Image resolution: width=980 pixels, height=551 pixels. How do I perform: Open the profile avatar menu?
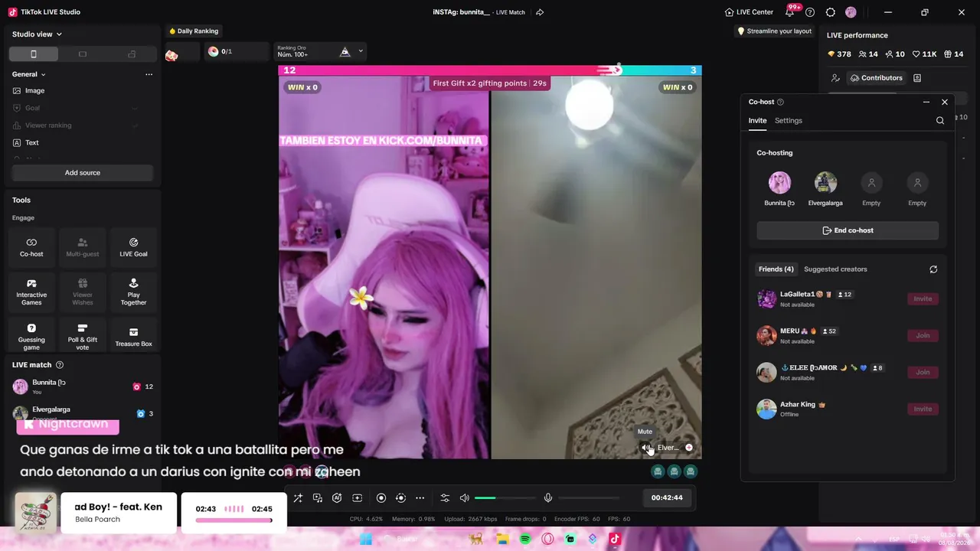[851, 12]
